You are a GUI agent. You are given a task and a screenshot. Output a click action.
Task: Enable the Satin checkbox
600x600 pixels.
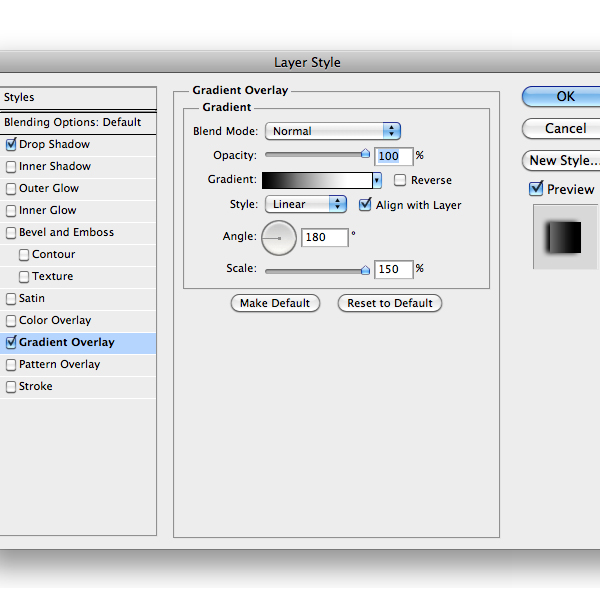(11, 298)
